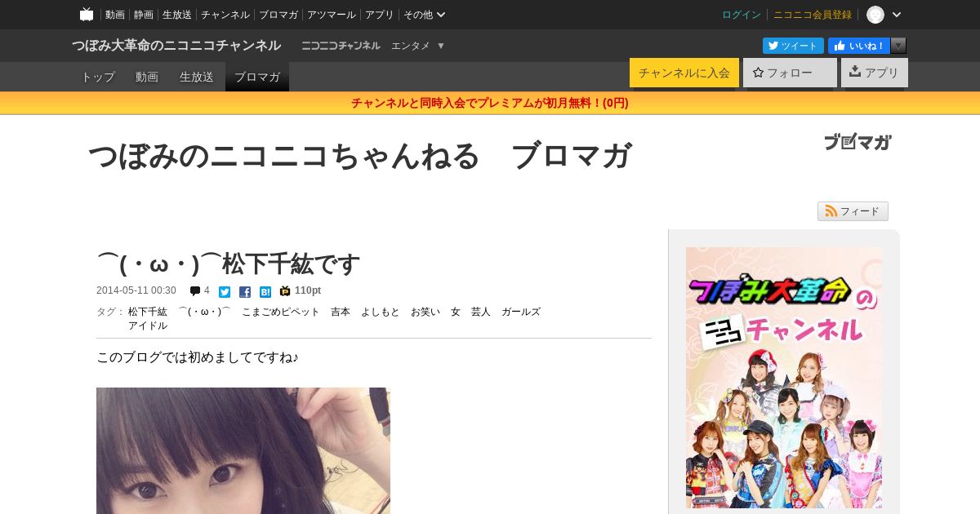This screenshot has width=980, height=514.
Task: Switch to the トップ tab
Action: [98, 77]
